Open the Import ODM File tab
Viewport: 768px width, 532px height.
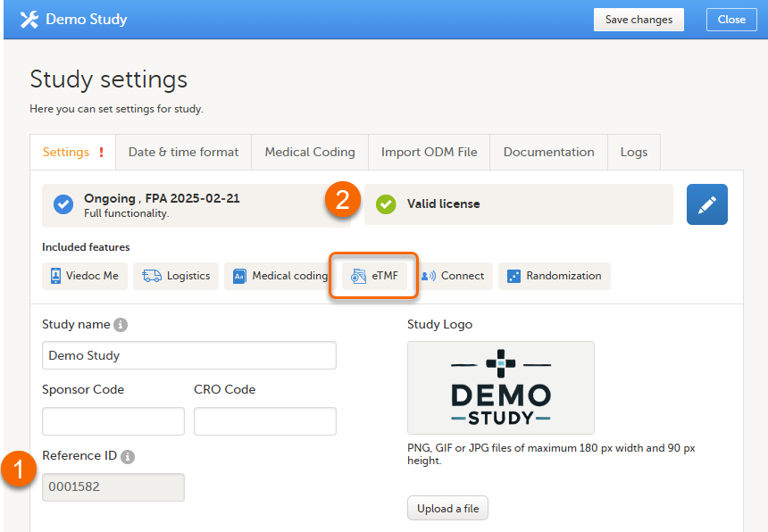[x=429, y=152]
